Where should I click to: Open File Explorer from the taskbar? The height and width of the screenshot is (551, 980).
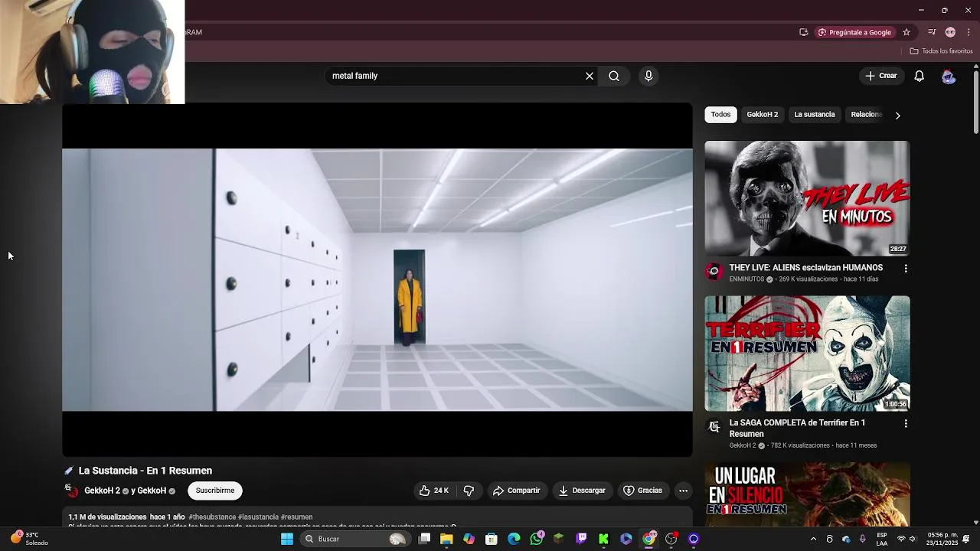[446, 539]
